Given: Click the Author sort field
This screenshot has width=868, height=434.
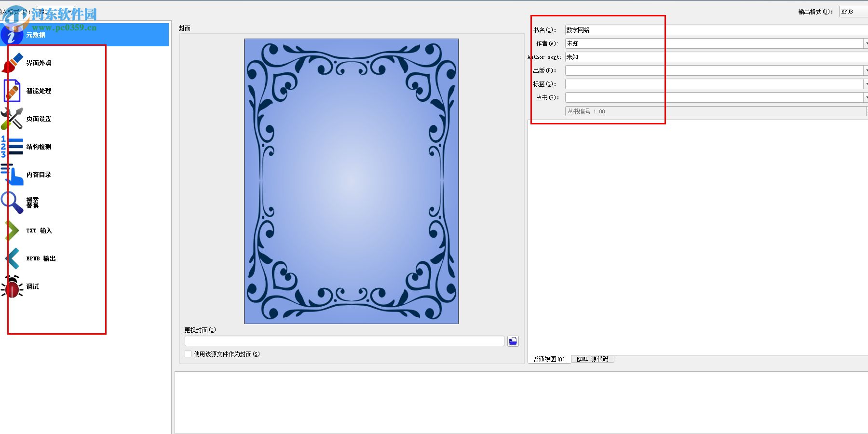Looking at the screenshot, I should coord(717,57).
